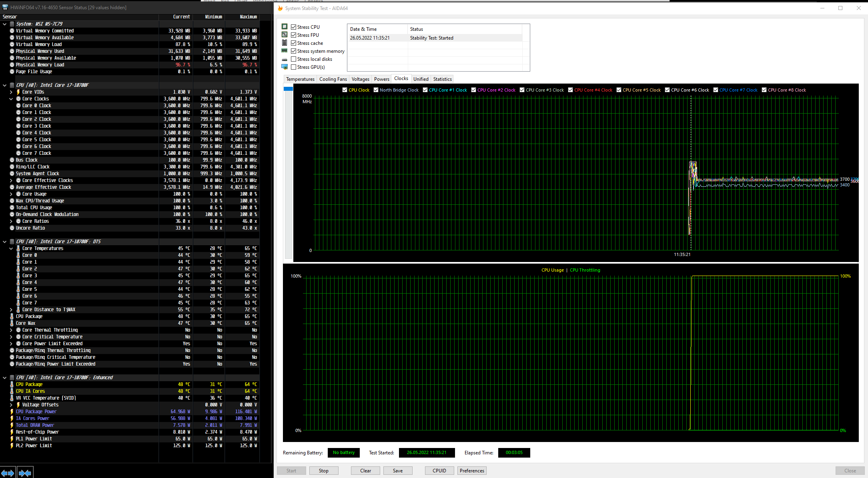Uncheck the Stress cache checkbox
Screen dimensions: 868x478
click(x=294, y=43)
